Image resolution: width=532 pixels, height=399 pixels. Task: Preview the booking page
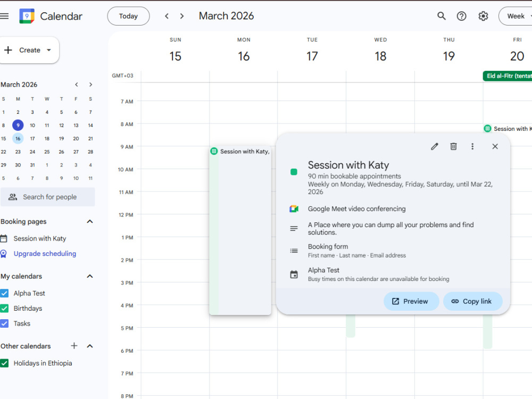411,301
